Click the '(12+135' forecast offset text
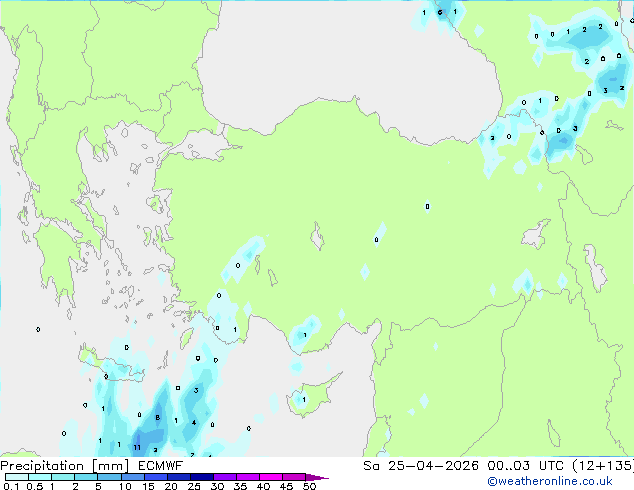 (602, 466)
